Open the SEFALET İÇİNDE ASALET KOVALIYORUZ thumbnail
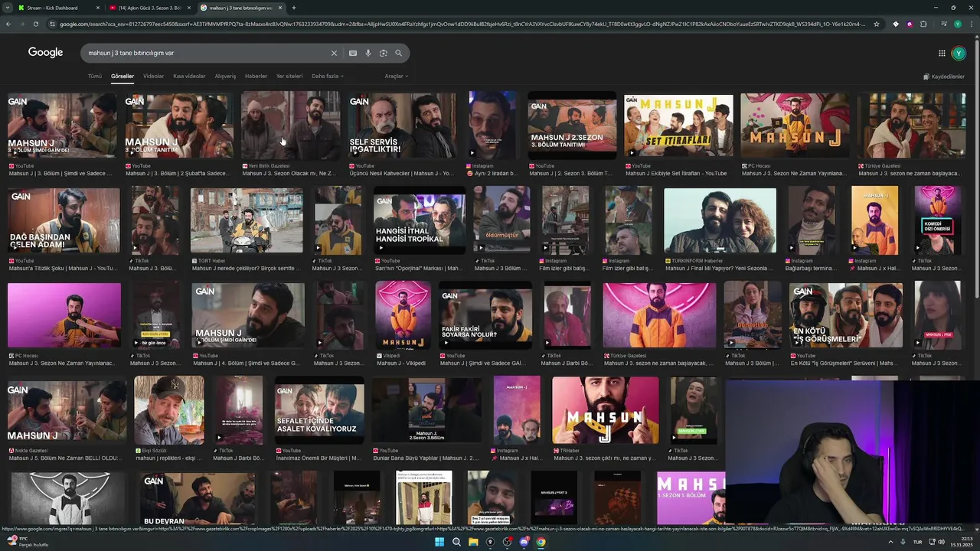Screen dimensions: 980x551 (319, 410)
